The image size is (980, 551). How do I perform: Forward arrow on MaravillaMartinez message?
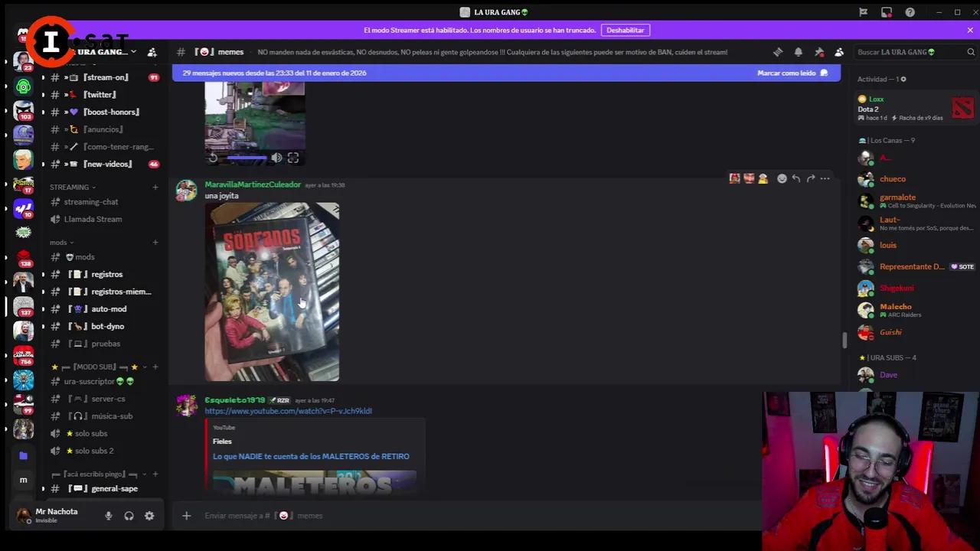click(x=811, y=178)
